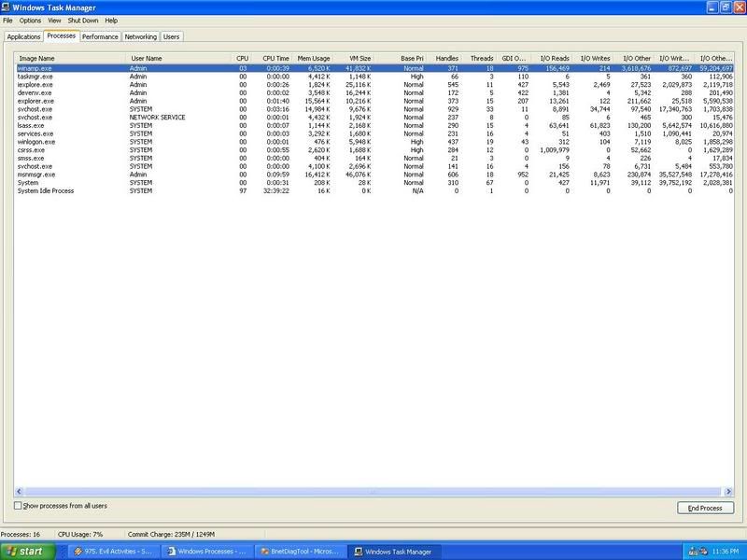The width and height of the screenshot is (747, 560).
Task: Select the taskmgr.exe process
Action: 374,77
